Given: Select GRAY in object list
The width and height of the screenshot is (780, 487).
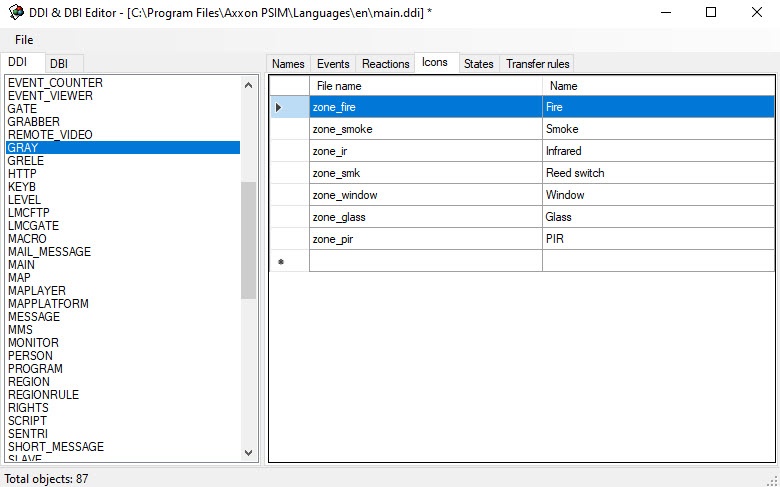Looking at the screenshot, I should (x=123, y=148).
